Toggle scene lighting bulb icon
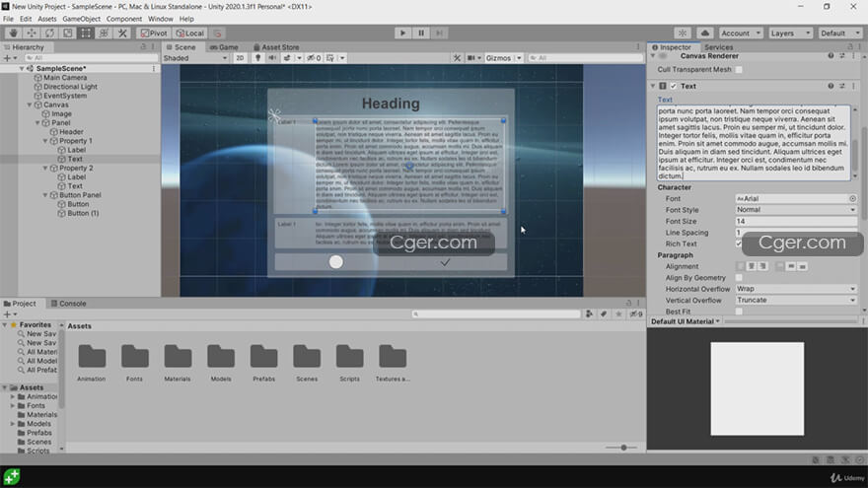 (x=258, y=58)
